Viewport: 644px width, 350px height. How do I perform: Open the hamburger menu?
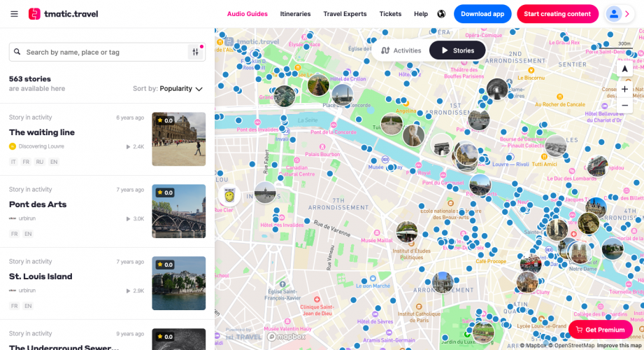point(14,14)
